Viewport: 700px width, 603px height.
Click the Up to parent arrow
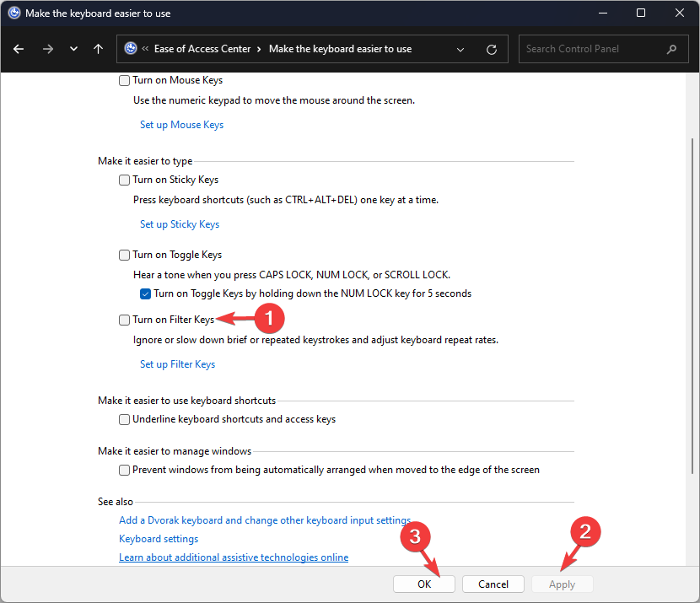click(98, 49)
